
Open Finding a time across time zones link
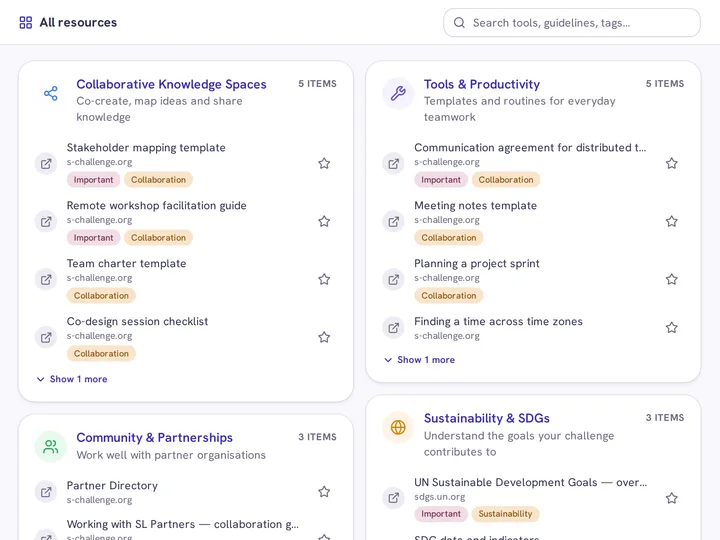pos(498,321)
